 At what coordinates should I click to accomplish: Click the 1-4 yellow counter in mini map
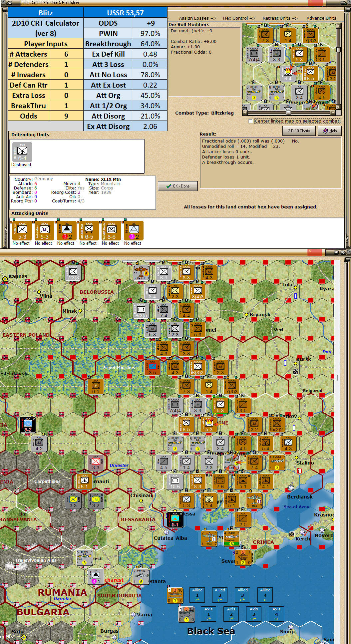point(288,36)
